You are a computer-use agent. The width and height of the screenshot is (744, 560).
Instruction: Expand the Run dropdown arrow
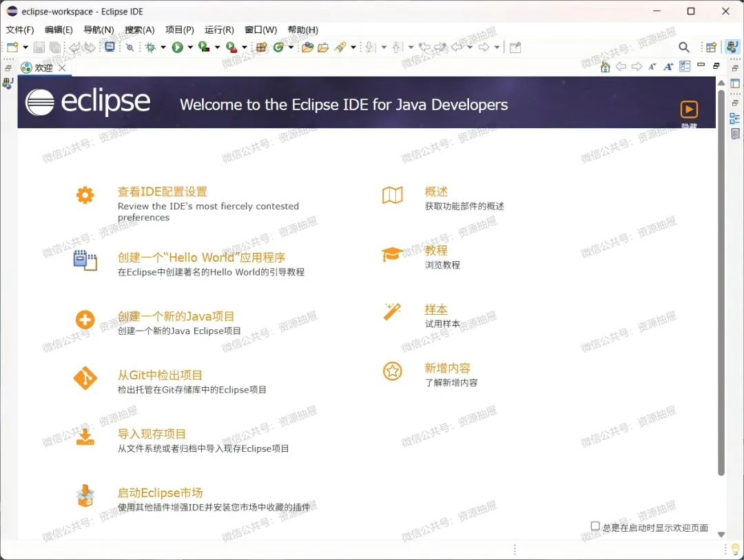(190, 47)
